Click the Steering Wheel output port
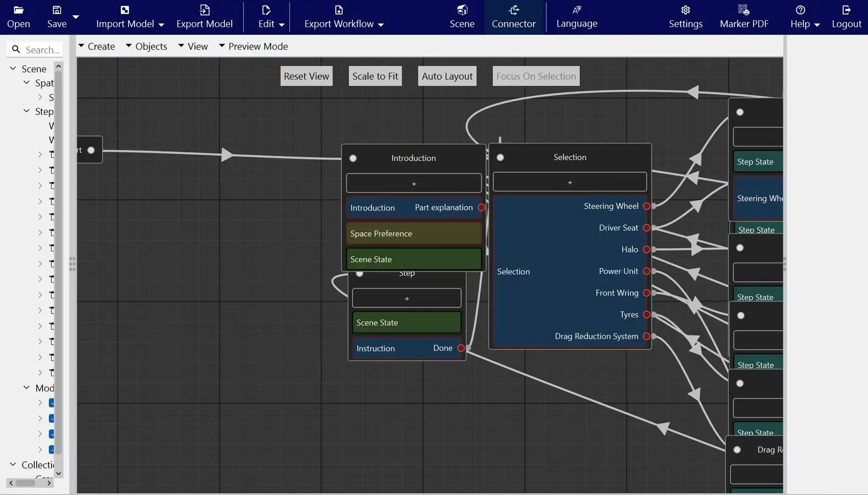The height and width of the screenshot is (495, 868). 647,206
